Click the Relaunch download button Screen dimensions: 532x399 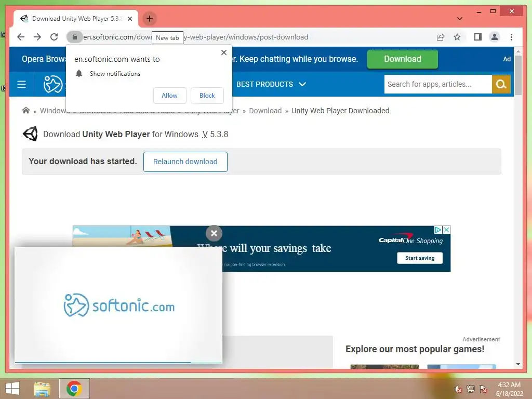[x=185, y=162]
